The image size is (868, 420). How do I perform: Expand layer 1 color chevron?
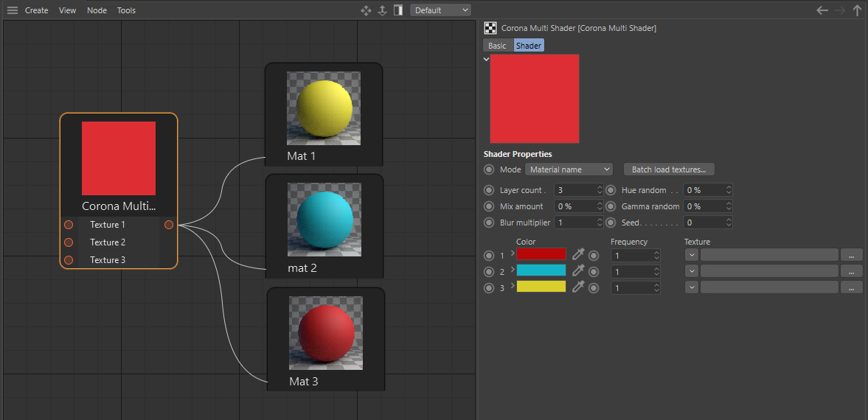(513, 253)
